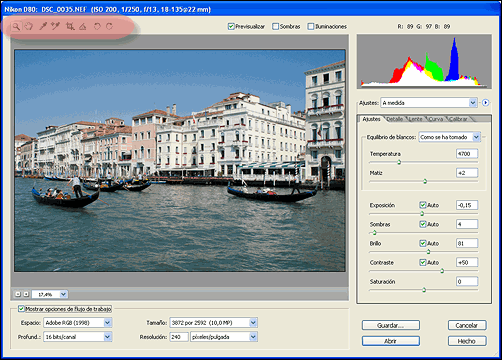Viewport: 502px width, 360px height.
Task: Open the Equilibrio de blancos dropdown
Action: tap(449, 137)
